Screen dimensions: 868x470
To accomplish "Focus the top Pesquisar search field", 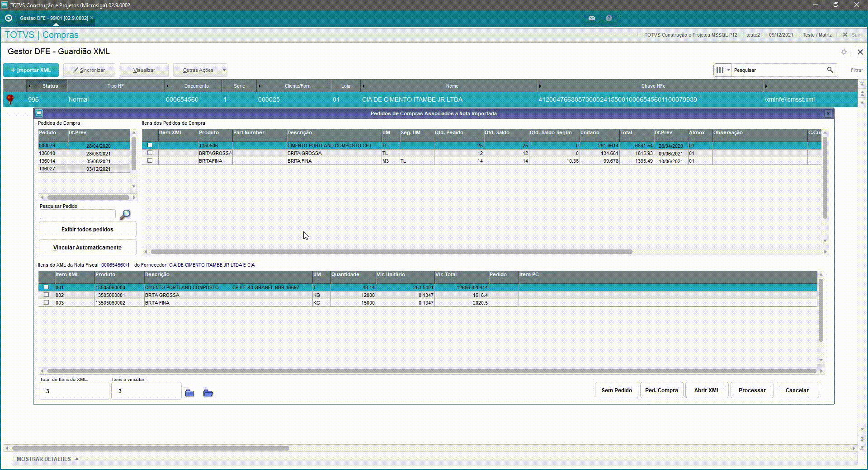I will click(x=778, y=70).
